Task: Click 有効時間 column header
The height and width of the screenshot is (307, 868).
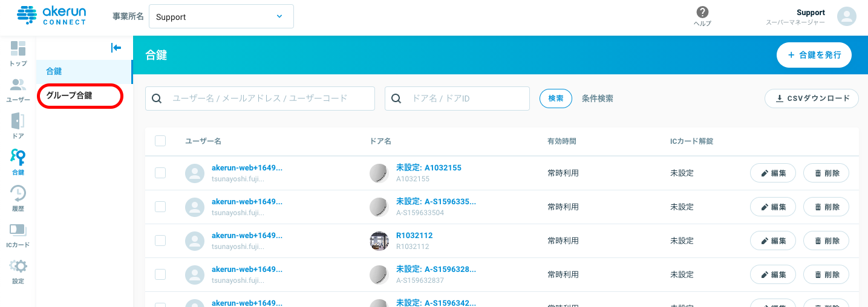Action: point(562,141)
